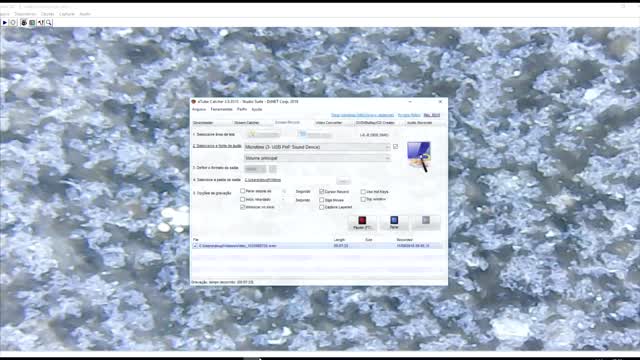Click the magnifying glass icon in top toolbar
640x360 pixels.
pos(49,22)
